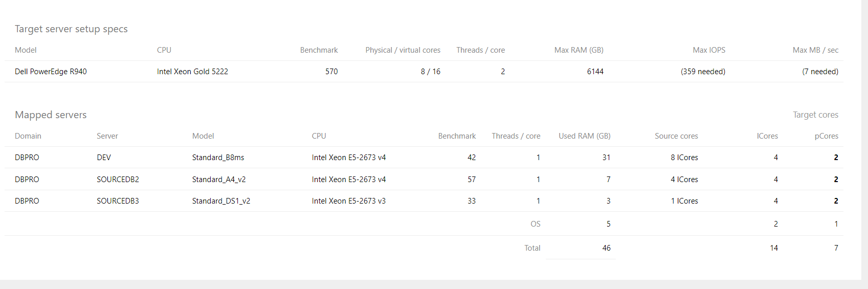Click the Mapped servers section heading

click(x=51, y=115)
